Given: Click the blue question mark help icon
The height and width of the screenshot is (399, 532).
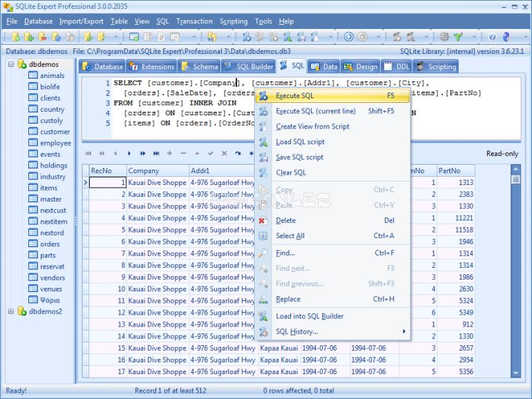Looking at the screenshot, I should 493,37.
